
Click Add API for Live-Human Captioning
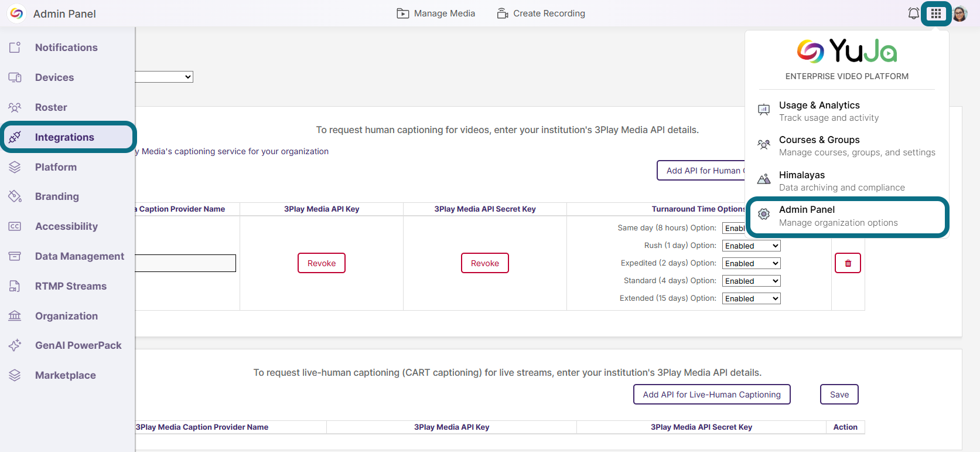click(x=711, y=395)
